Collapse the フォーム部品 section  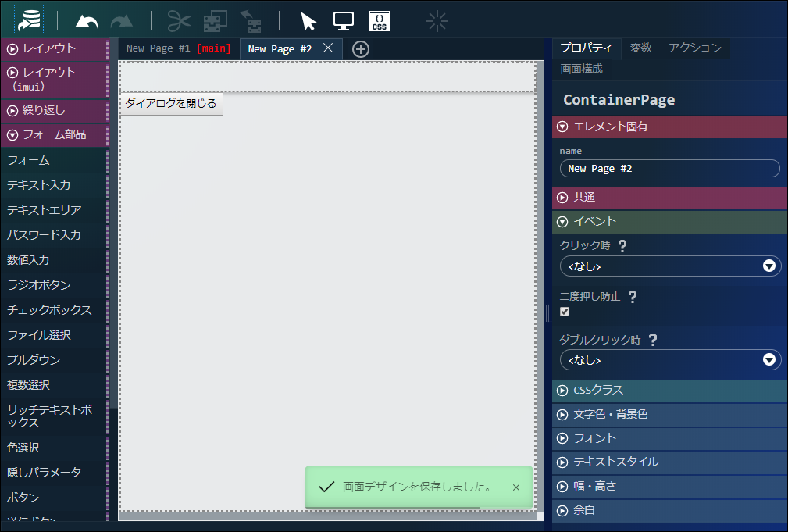[54, 135]
